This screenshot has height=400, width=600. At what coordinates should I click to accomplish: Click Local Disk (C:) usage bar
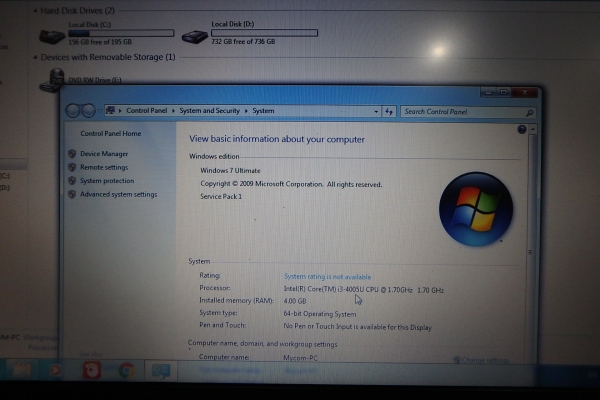121,33
